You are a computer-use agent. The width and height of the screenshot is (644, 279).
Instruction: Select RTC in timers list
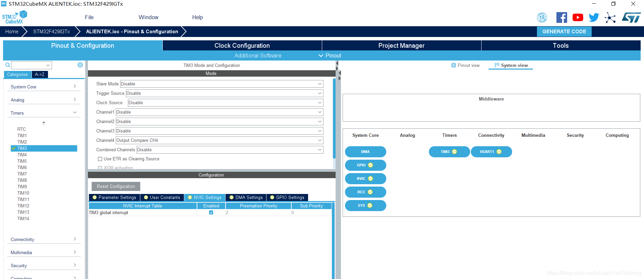click(x=21, y=129)
